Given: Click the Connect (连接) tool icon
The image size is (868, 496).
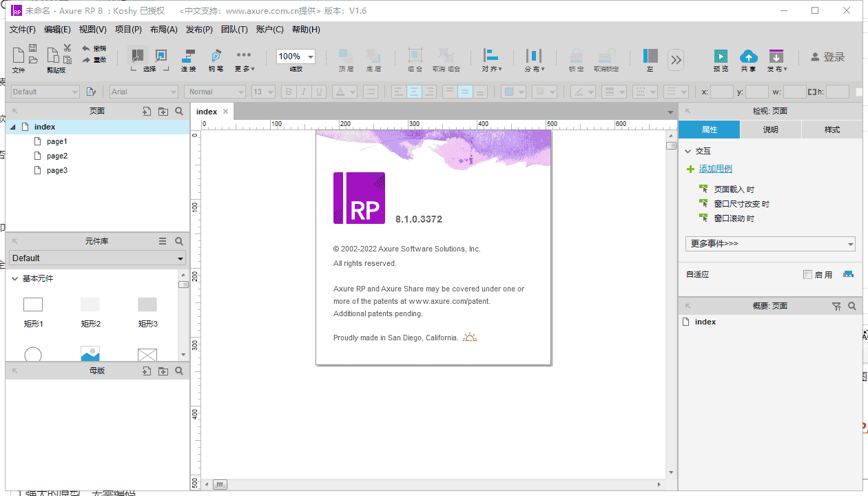Looking at the screenshot, I should click(188, 56).
